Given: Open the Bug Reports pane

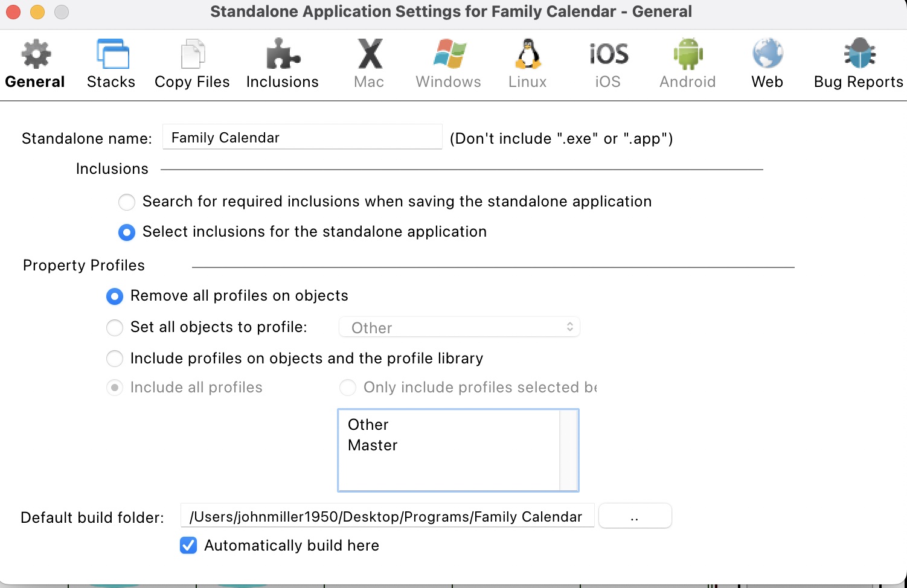Looking at the screenshot, I should point(858,64).
